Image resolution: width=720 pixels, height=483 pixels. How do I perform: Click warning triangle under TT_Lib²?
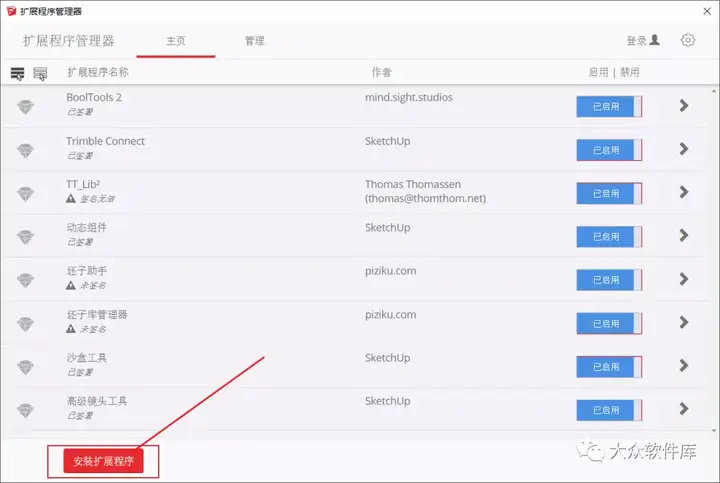point(70,198)
